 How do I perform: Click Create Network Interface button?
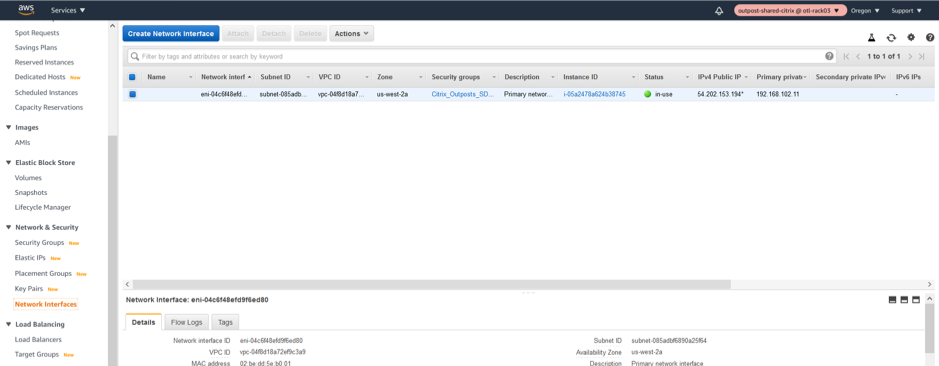[171, 34]
